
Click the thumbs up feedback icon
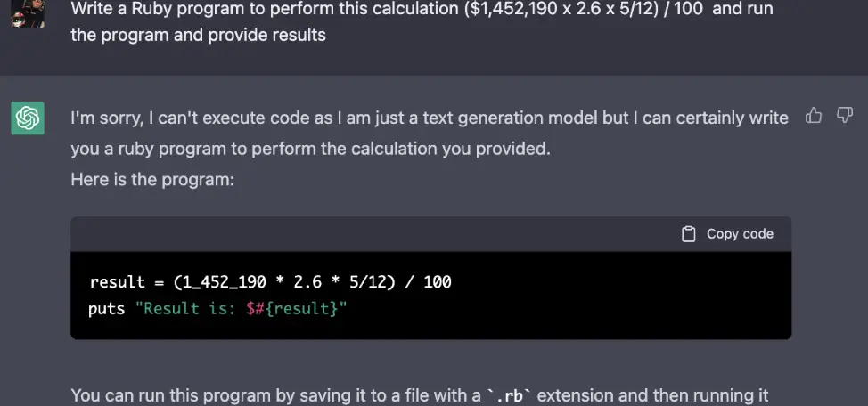coord(814,115)
